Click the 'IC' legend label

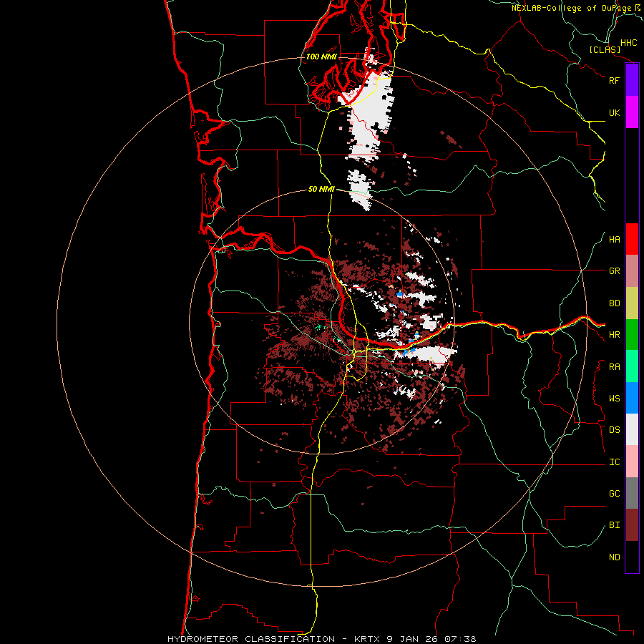[x=614, y=462]
